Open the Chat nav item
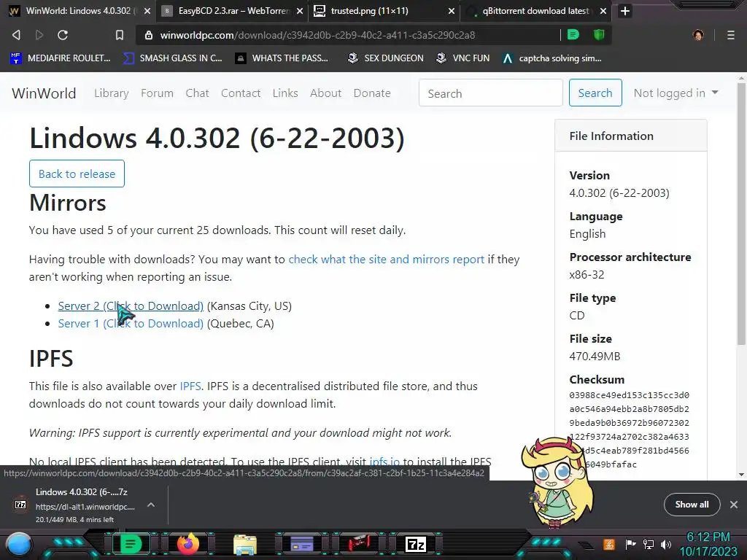The height and width of the screenshot is (560, 747). click(x=197, y=93)
